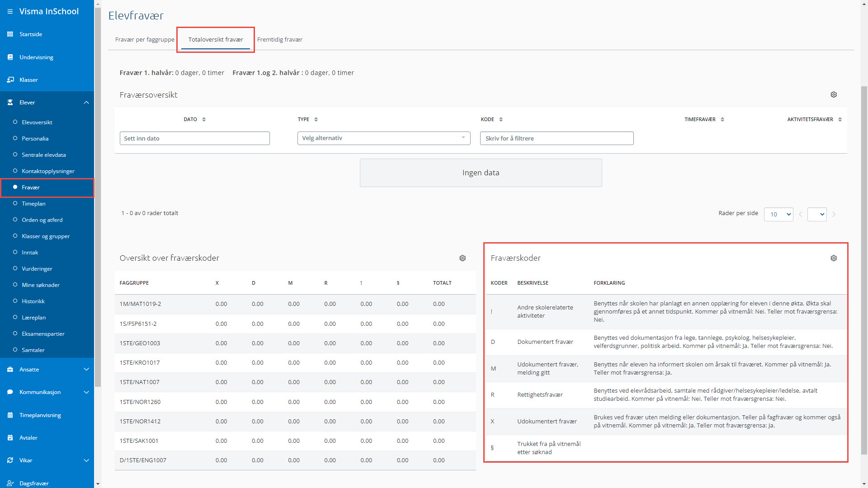This screenshot has width=868, height=488.
Task: Open Eksamenspartier in sidebar
Action: (x=43, y=334)
